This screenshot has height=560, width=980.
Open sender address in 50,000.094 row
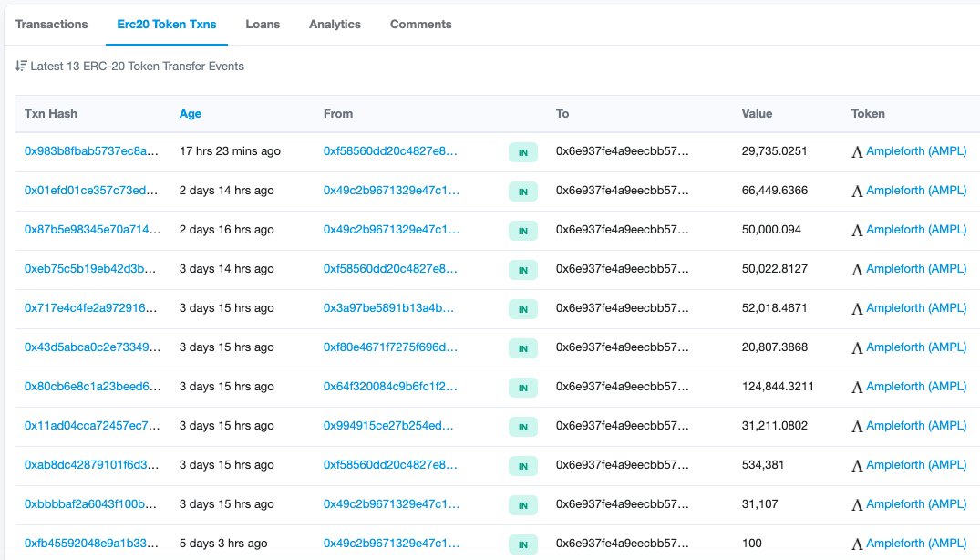coord(391,230)
